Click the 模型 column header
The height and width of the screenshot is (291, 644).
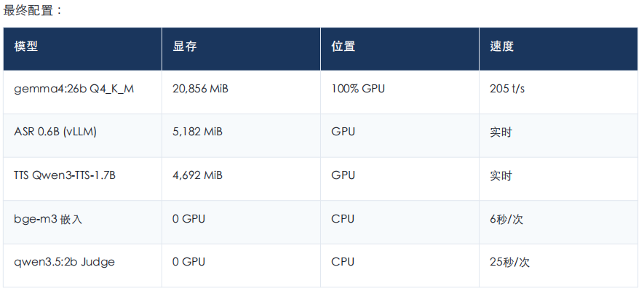26,47
